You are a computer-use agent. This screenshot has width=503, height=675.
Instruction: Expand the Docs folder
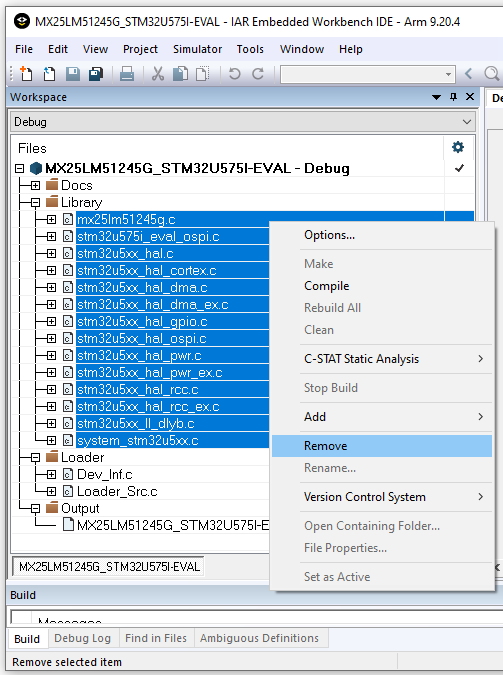click(x=35, y=186)
